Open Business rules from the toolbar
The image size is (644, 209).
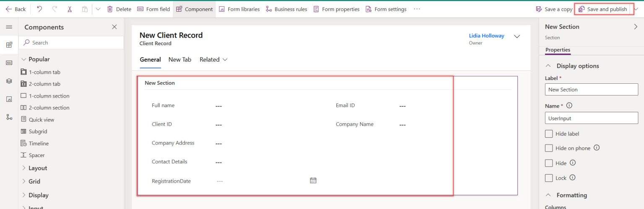[286, 9]
